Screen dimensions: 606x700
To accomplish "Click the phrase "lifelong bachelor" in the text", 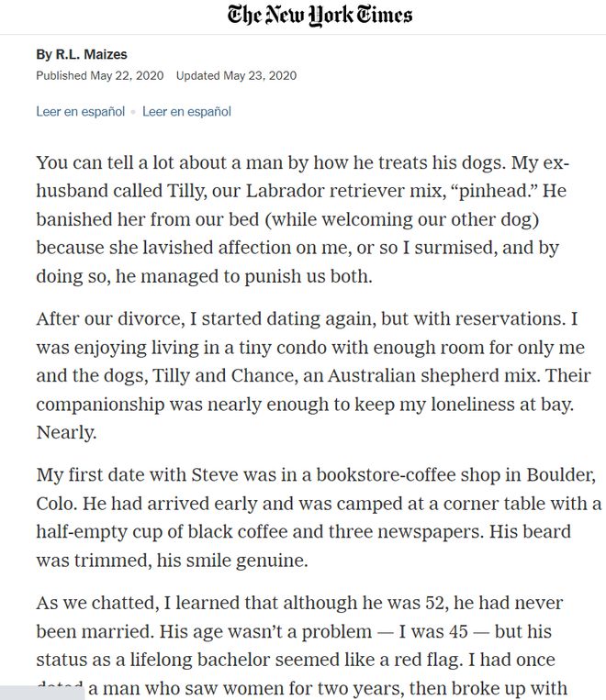I will [200, 660].
